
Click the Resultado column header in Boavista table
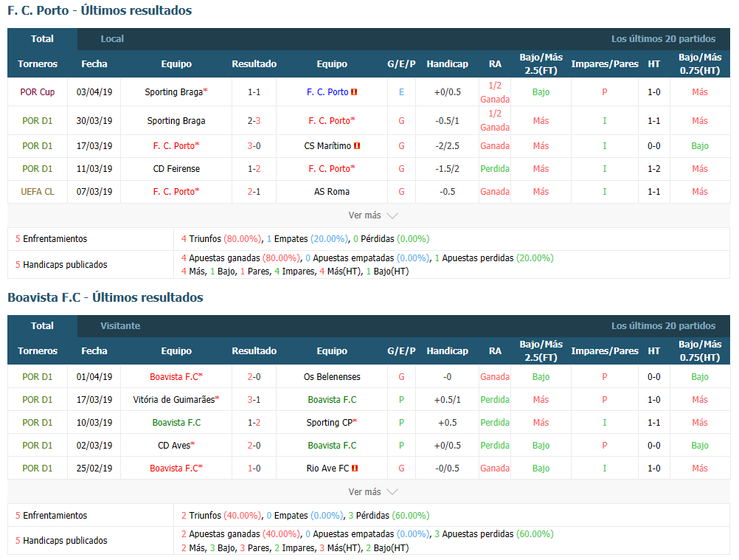[x=254, y=351]
